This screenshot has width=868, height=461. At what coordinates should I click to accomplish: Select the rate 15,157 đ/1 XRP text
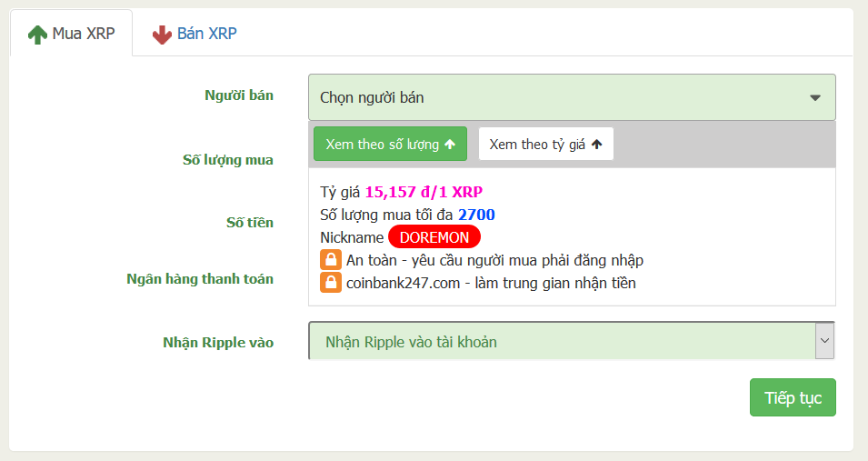point(424,192)
